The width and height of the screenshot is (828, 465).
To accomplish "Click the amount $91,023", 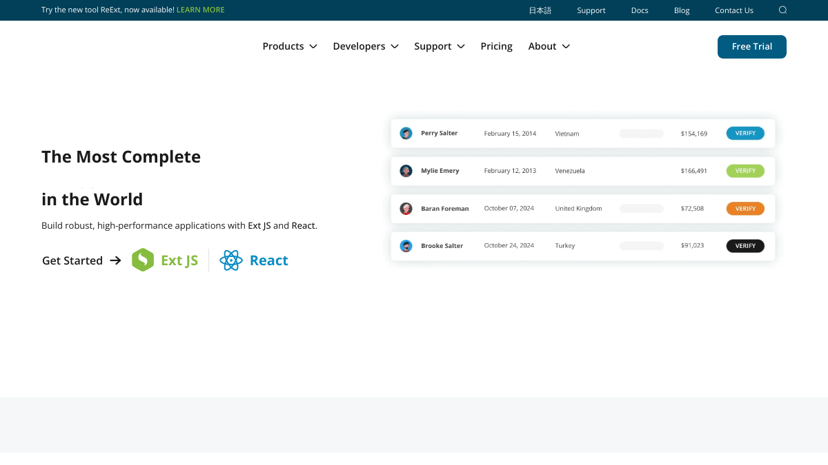I will (x=692, y=245).
